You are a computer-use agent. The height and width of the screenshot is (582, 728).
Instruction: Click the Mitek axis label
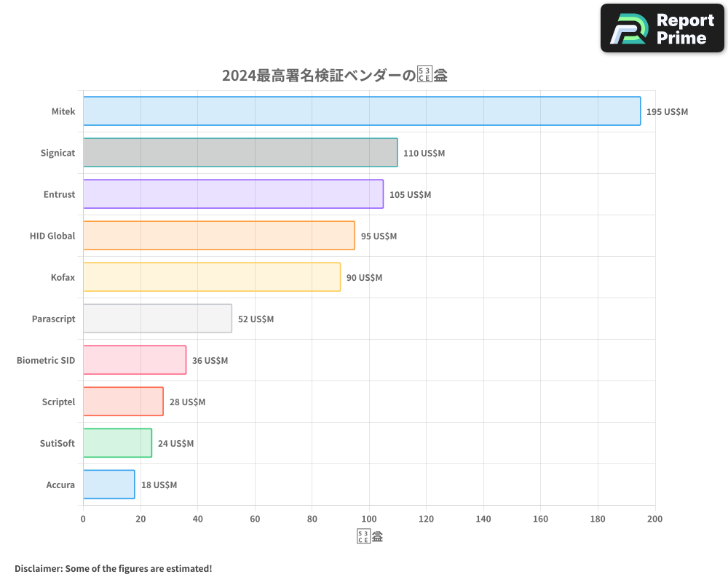point(63,111)
